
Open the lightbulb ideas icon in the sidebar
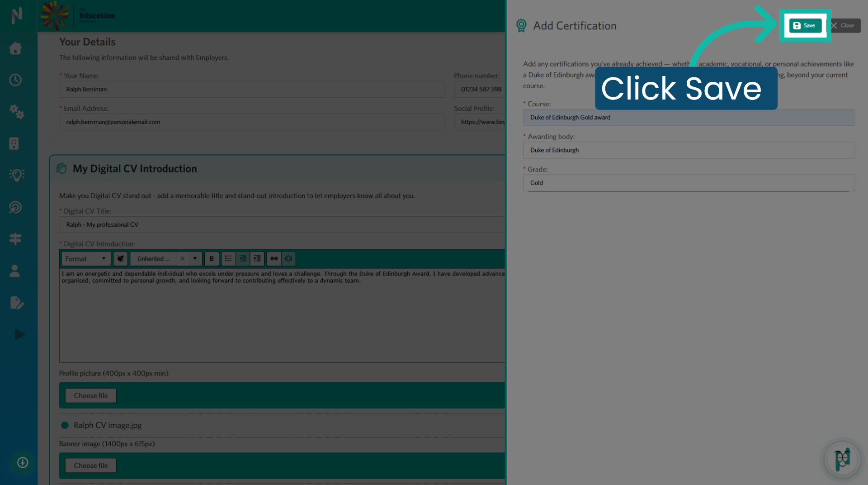[x=17, y=175]
